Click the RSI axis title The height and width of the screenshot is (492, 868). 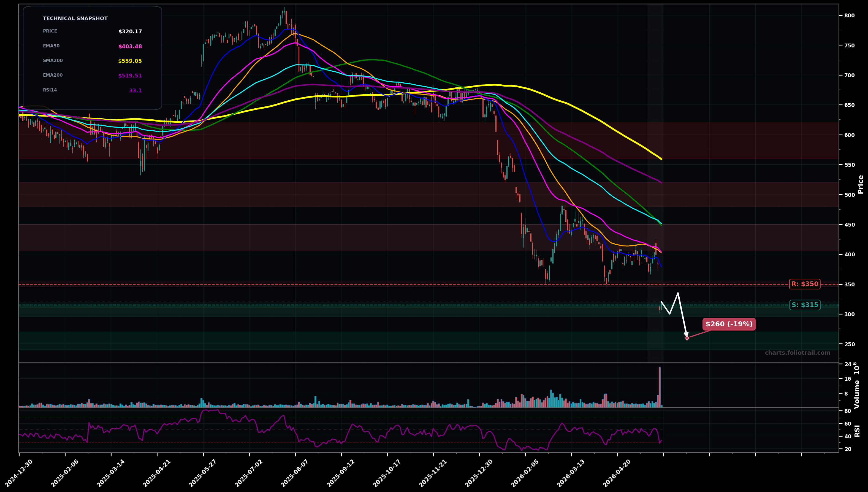858,431
